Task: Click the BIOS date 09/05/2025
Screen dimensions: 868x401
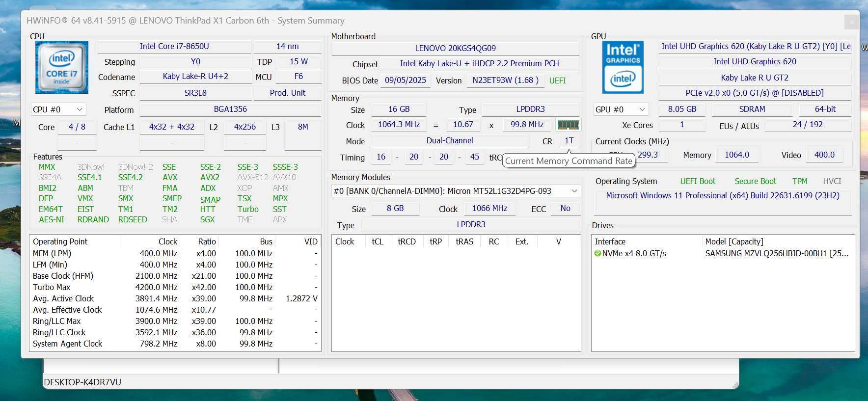Action: [x=406, y=80]
